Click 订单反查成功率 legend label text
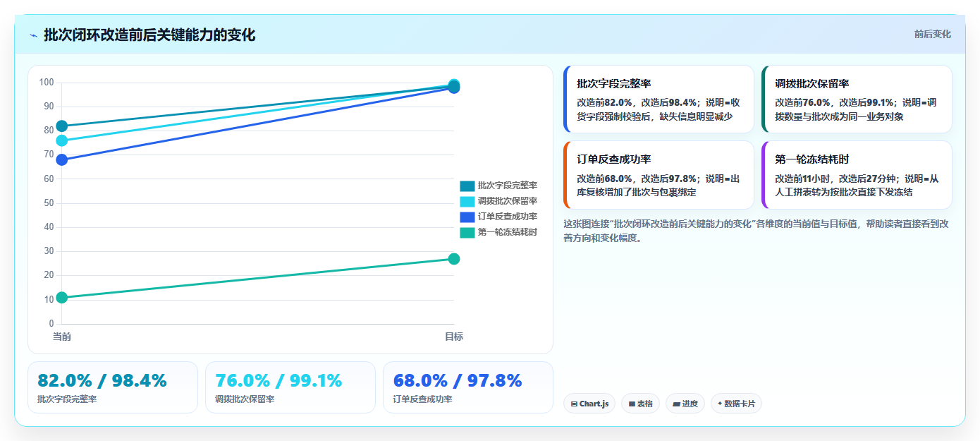 [508, 217]
